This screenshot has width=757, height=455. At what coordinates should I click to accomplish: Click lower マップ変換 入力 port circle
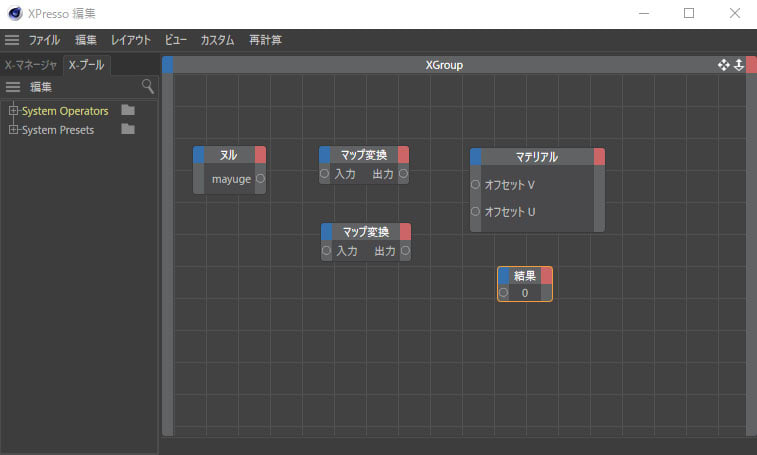tap(326, 250)
